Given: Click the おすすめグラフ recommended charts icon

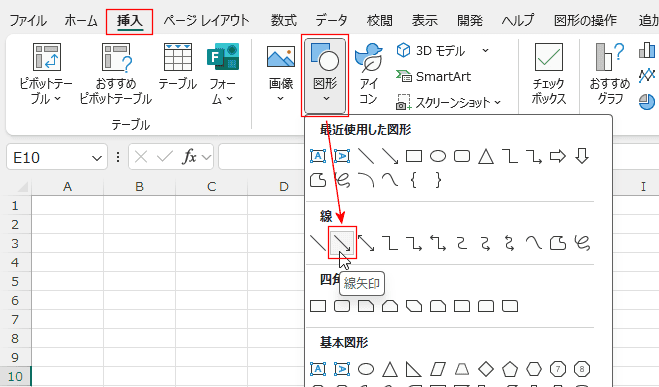Looking at the screenshot, I should (609, 73).
